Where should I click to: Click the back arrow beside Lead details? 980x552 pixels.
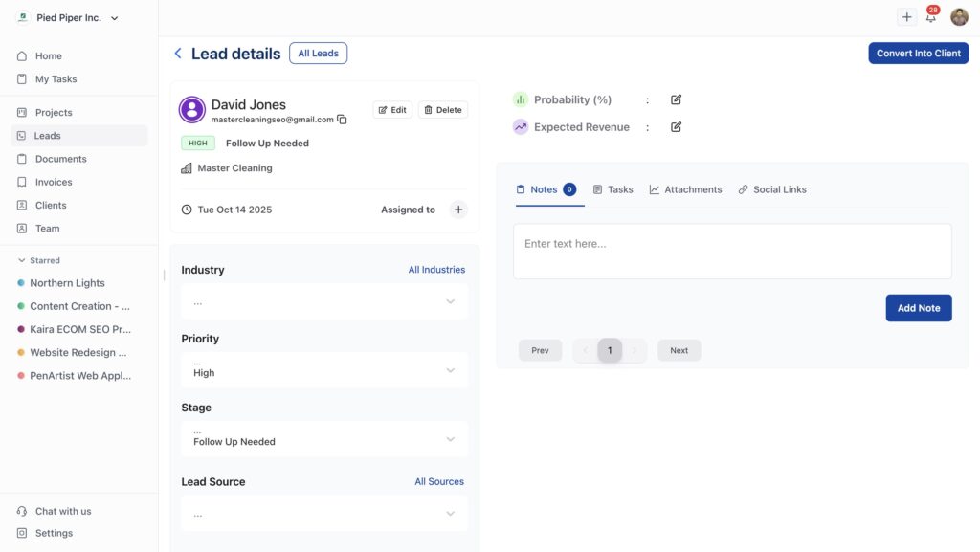click(x=178, y=54)
